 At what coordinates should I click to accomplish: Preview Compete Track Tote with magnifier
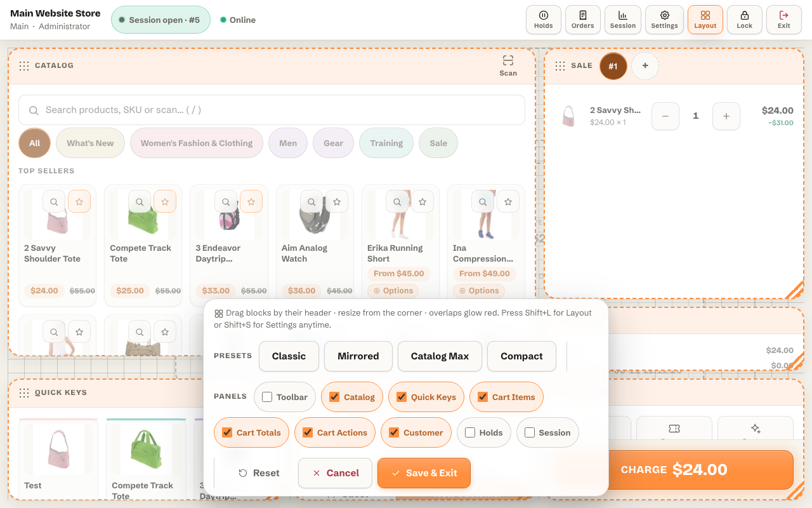[x=140, y=202]
